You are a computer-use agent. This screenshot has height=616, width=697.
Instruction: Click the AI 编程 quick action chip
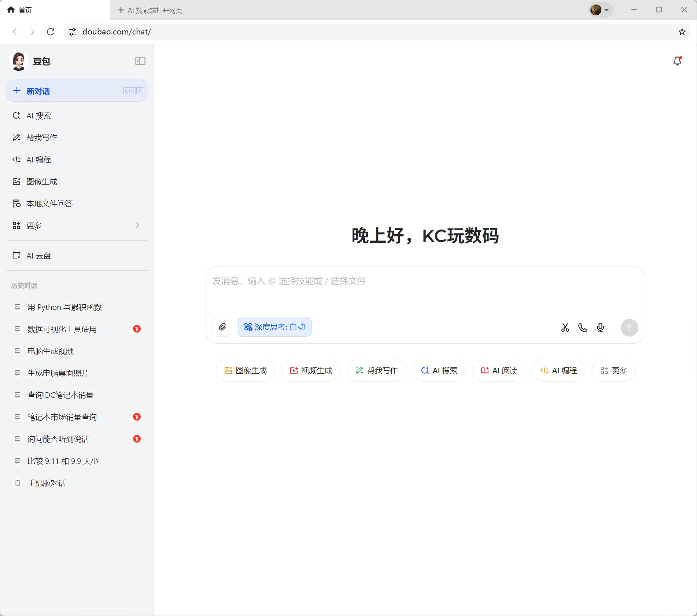[558, 370]
